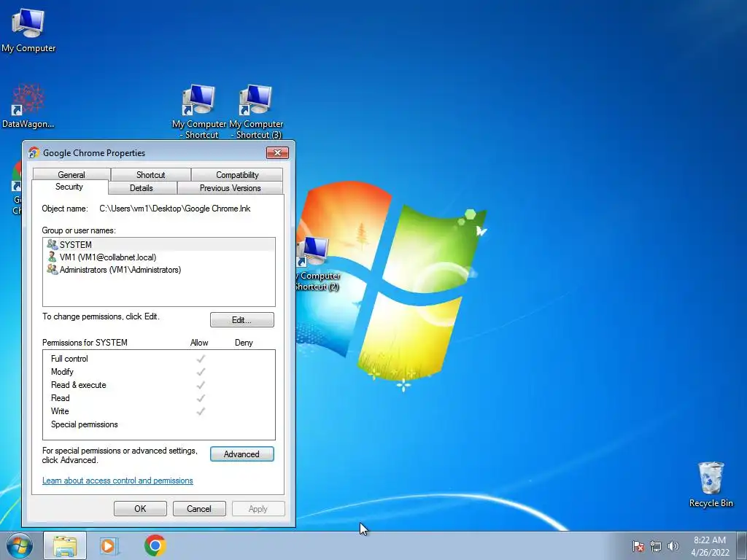Image resolution: width=747 pixels, height=560 pixels.
Task: Click Read & execute permission row
Action: 158,385
